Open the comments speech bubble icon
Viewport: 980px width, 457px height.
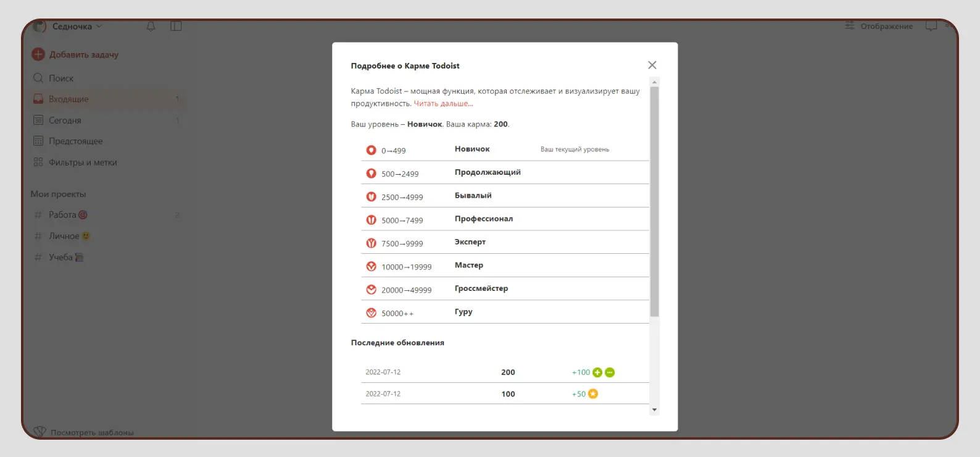click(x=931, y=26)
